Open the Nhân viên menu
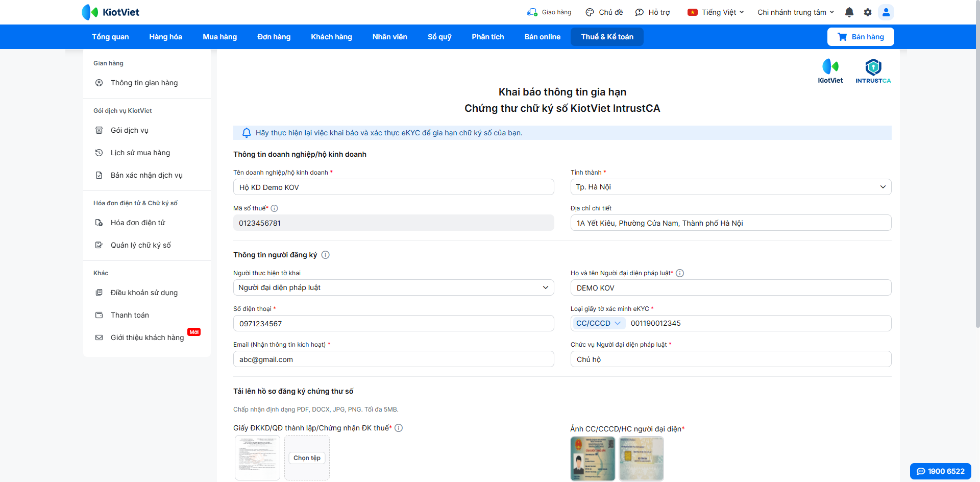The width and height of the screenshot is (980, 482). (390, 37)
